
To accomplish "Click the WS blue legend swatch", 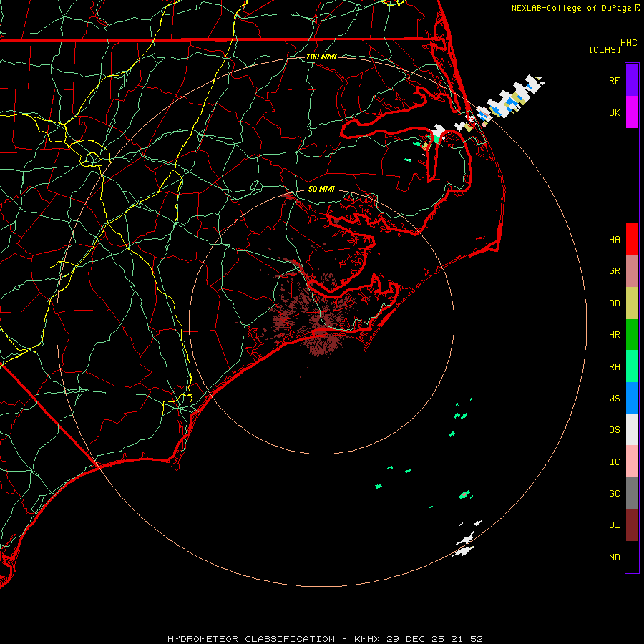I will (x=632, y=398).
